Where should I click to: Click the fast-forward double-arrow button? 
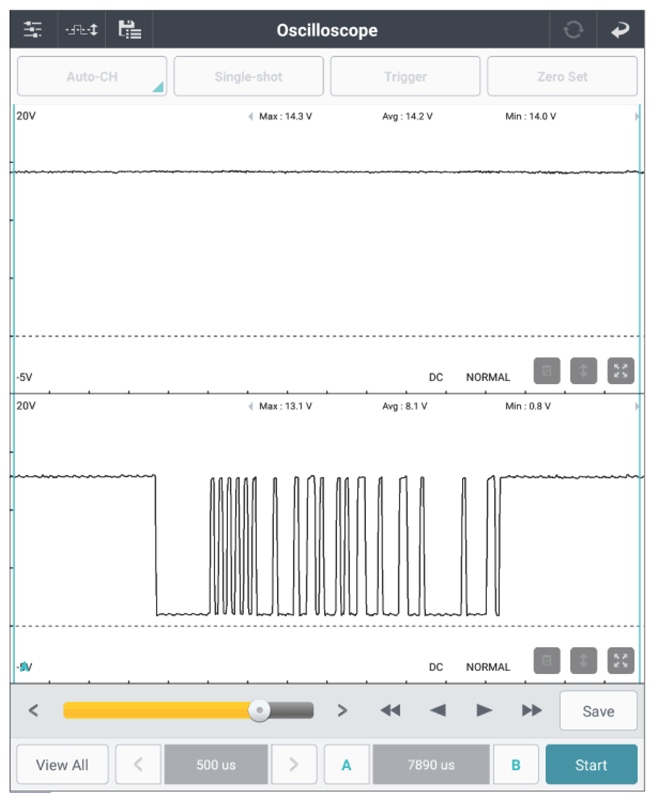click(532, 710)
